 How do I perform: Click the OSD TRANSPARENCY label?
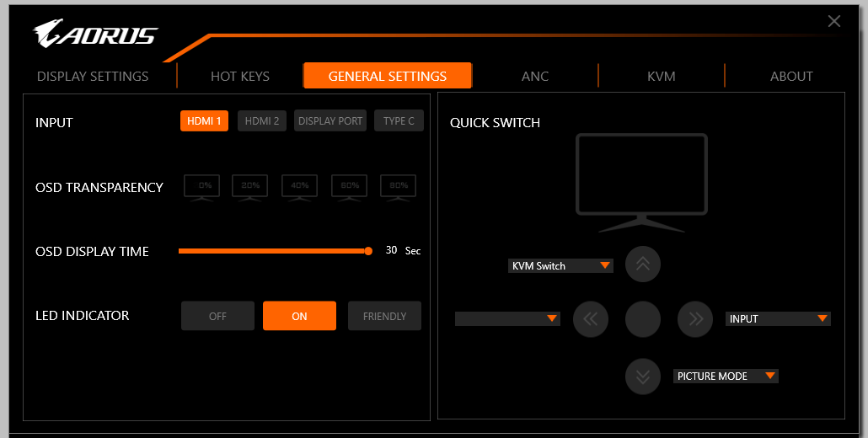tap(99, 188)
